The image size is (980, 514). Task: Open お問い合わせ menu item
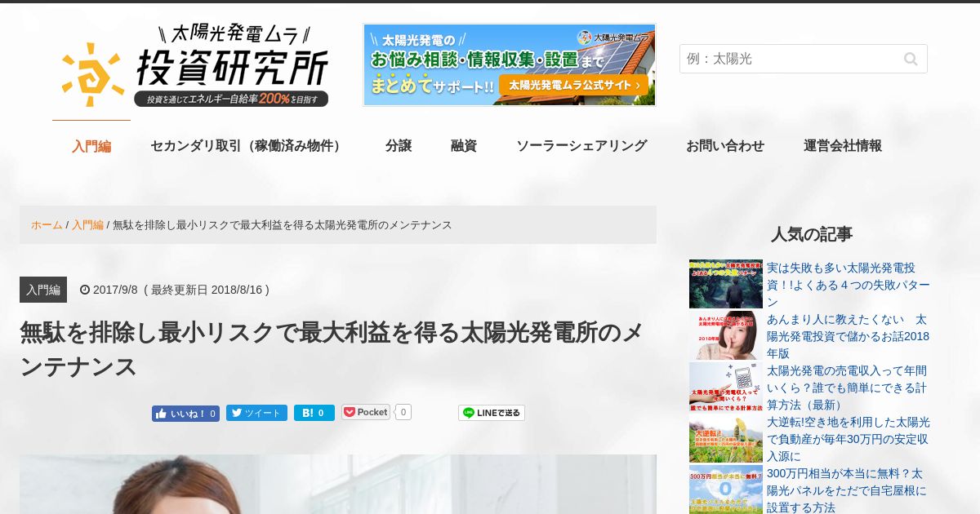tap(725, 146)
